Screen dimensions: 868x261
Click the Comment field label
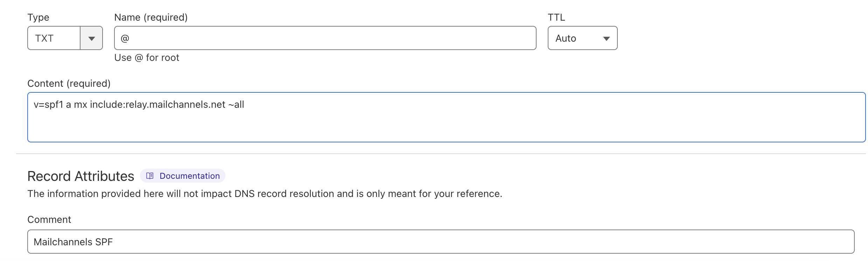[49, 219]
